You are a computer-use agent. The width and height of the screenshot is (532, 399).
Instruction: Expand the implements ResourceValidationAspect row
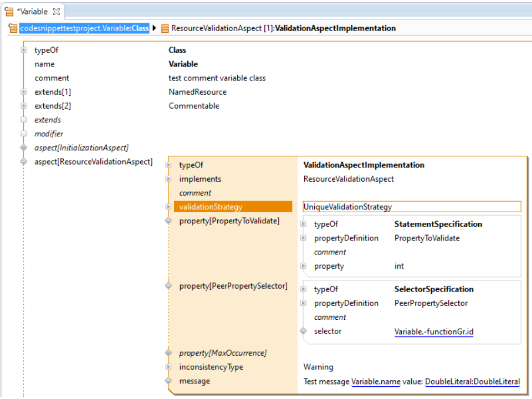point(168,179)
